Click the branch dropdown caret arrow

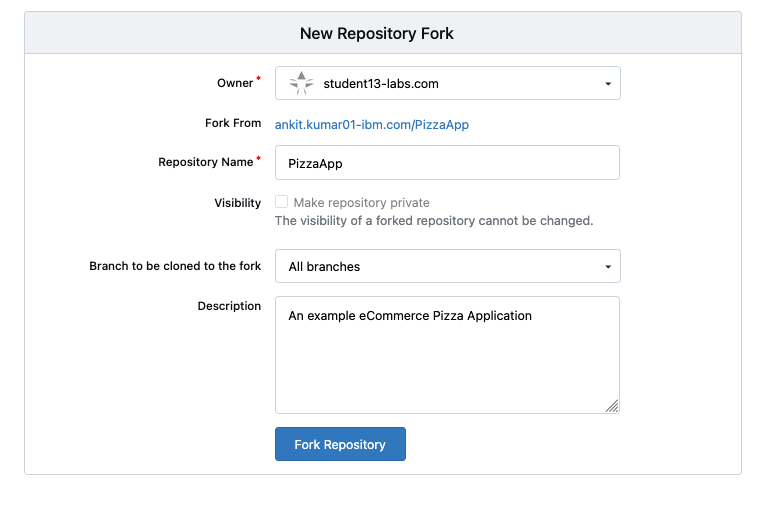click(x=608, y=267)
